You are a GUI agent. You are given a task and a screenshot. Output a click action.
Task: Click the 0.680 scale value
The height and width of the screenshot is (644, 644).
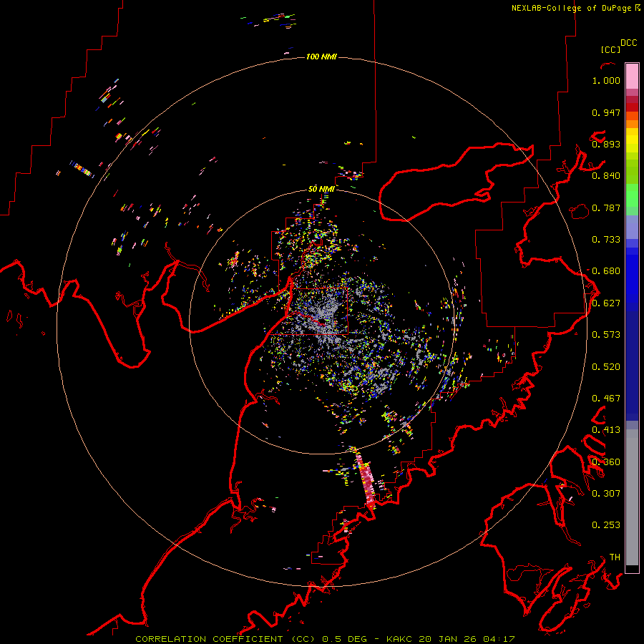[606, 271]
